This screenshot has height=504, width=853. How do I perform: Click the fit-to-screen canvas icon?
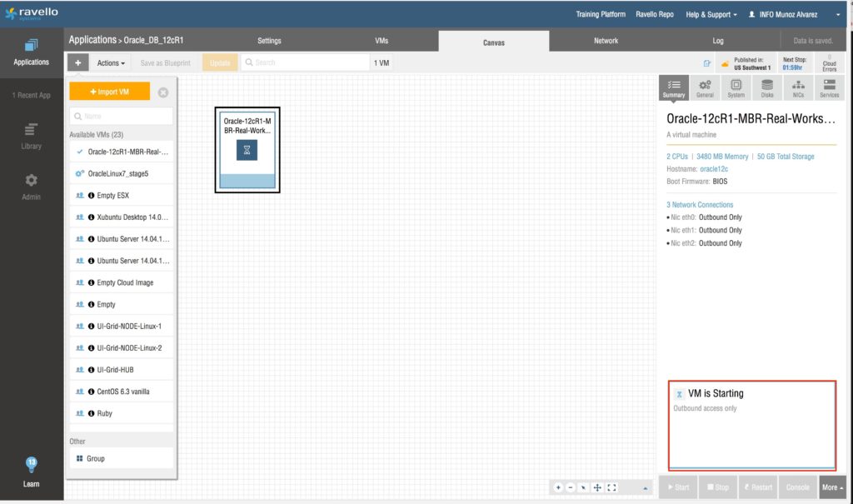tap(611, 487)
